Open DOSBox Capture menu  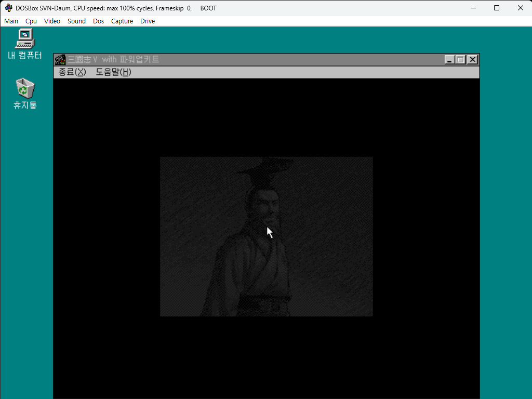point(122,21)
